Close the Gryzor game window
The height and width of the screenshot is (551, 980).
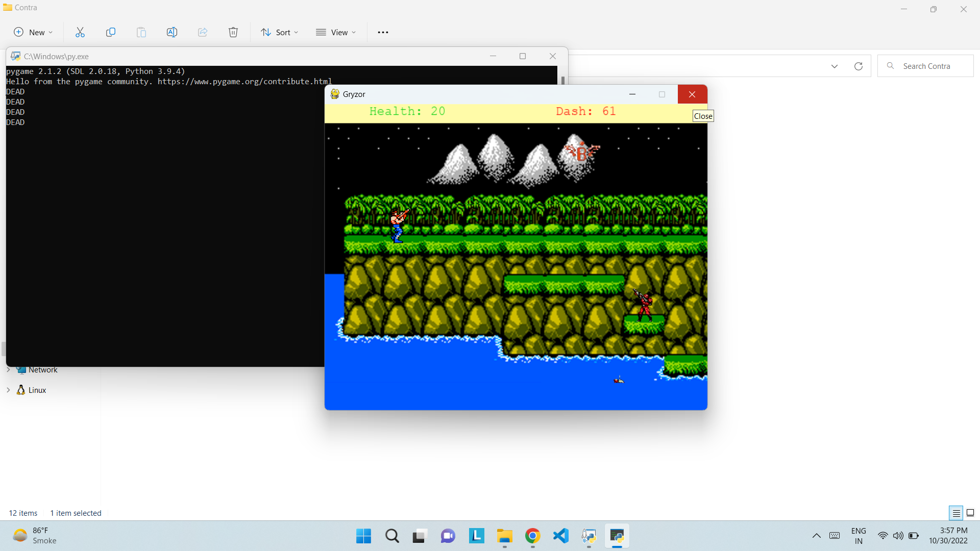[692, 94]
